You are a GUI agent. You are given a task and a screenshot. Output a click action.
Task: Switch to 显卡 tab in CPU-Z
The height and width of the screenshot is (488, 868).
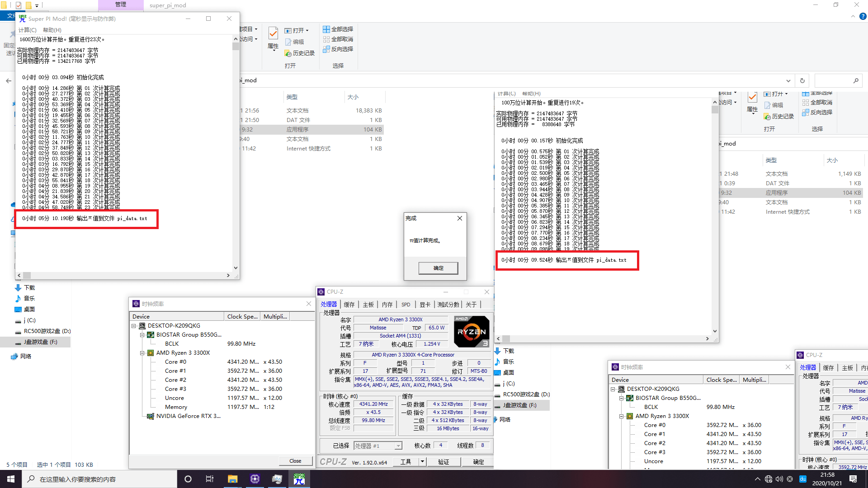tap(425, 305)
